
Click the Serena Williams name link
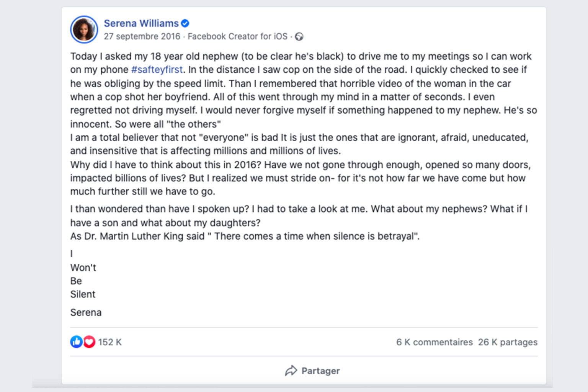[141, 23]
